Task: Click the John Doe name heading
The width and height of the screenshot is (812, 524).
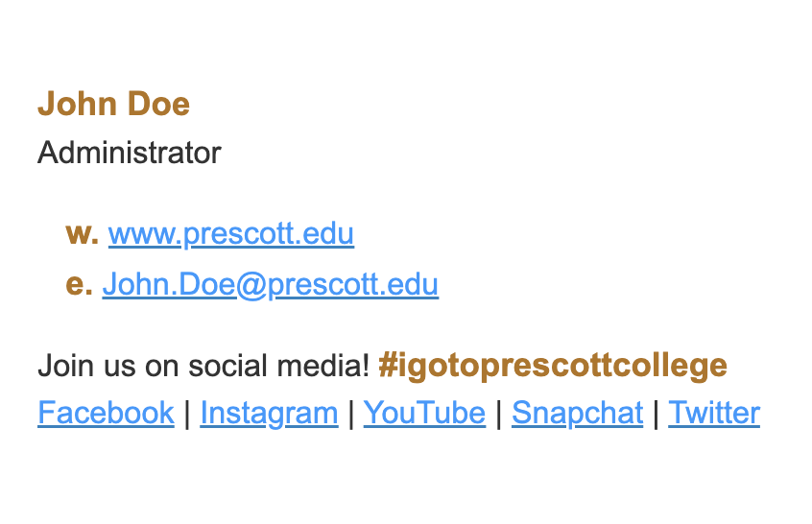Action: click(x=114, y=104)
